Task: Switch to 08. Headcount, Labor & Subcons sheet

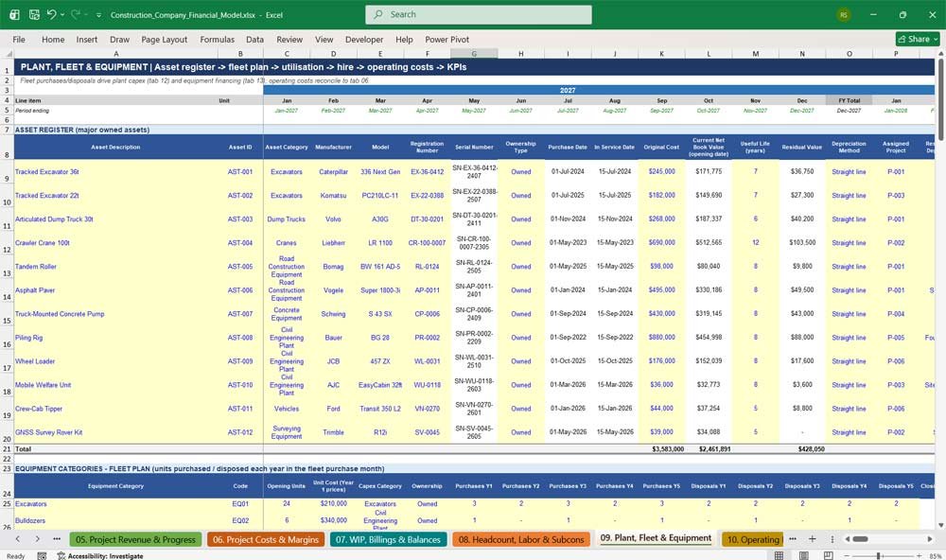Action: (521, 539)
